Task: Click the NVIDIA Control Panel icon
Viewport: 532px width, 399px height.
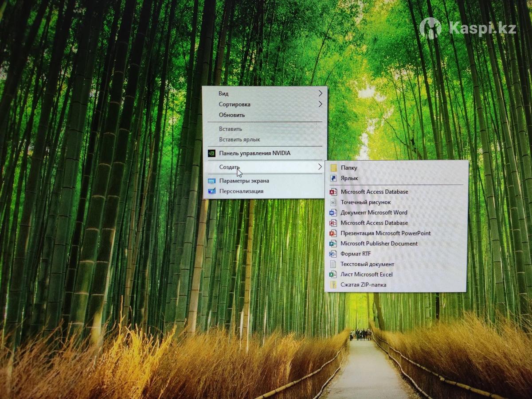Action: pos(212,153)
